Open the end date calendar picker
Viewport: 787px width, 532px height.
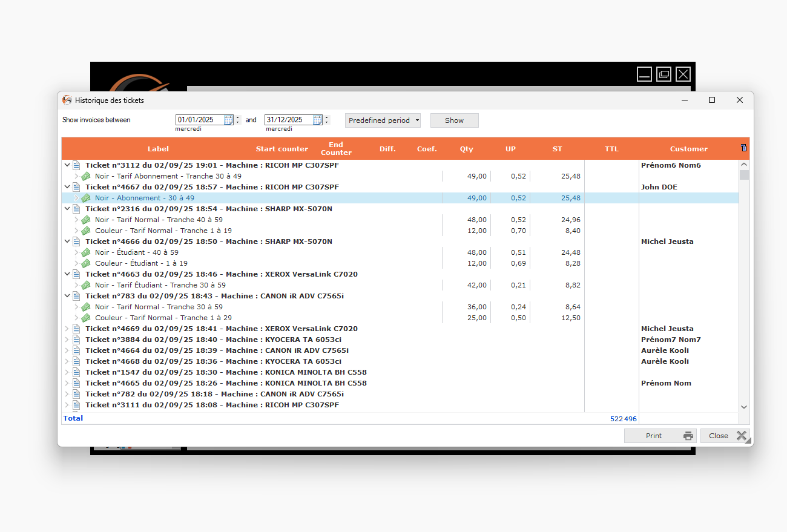coord(317,120)
